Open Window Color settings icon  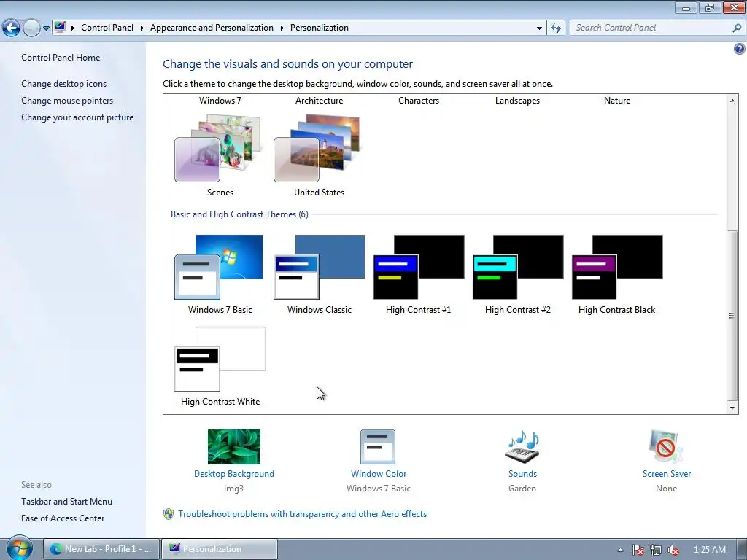[378, 447]
